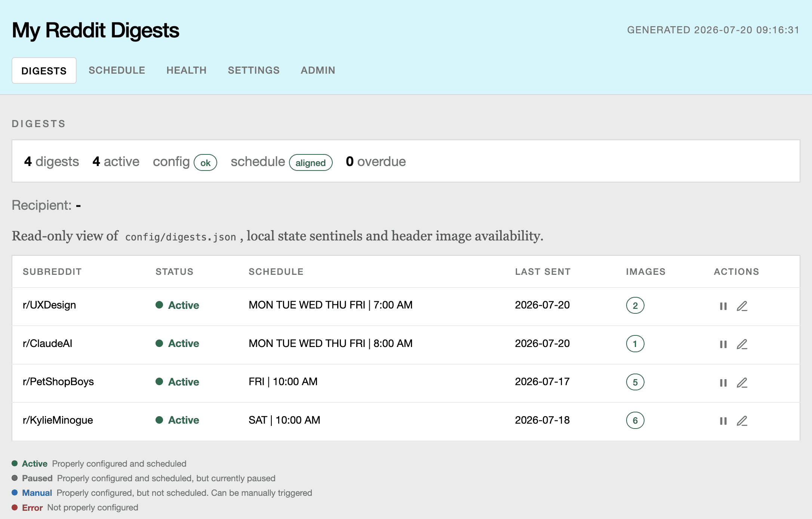The image size is (812, 519).
Task: Open the Digests tab
Action: (x=44, y=70)
